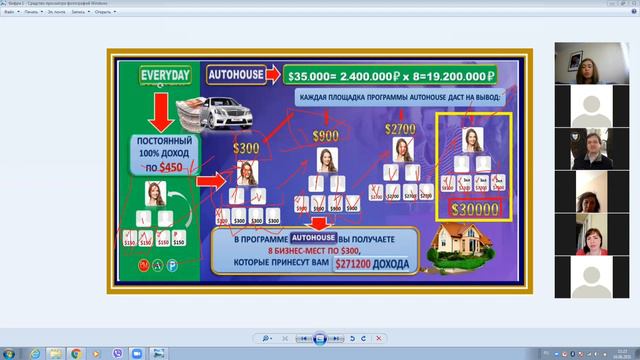Click the actual size button
Viewport: 640px width, 360px height.
click(285, 338)
